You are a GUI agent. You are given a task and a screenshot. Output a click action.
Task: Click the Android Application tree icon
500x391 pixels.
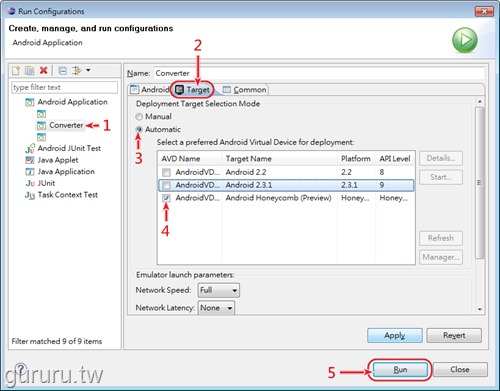pos(30,102)
